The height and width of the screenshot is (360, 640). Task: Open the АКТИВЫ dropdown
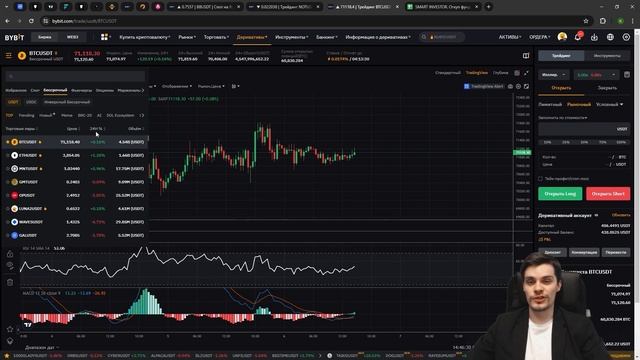[510, 37]
